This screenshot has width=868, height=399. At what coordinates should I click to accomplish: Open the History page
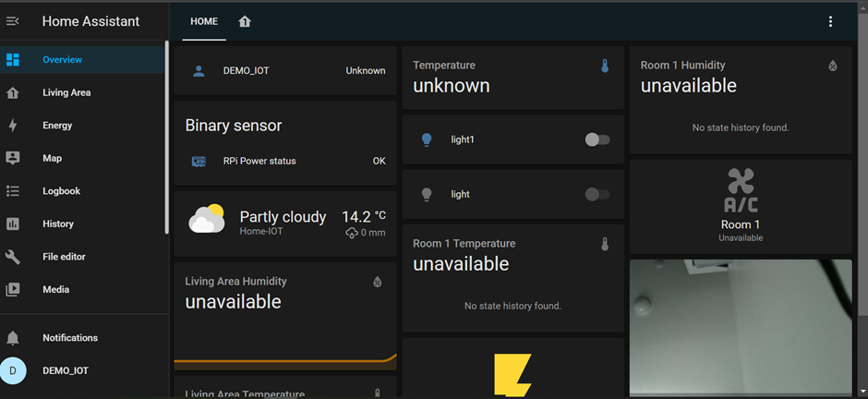point(82,224)
